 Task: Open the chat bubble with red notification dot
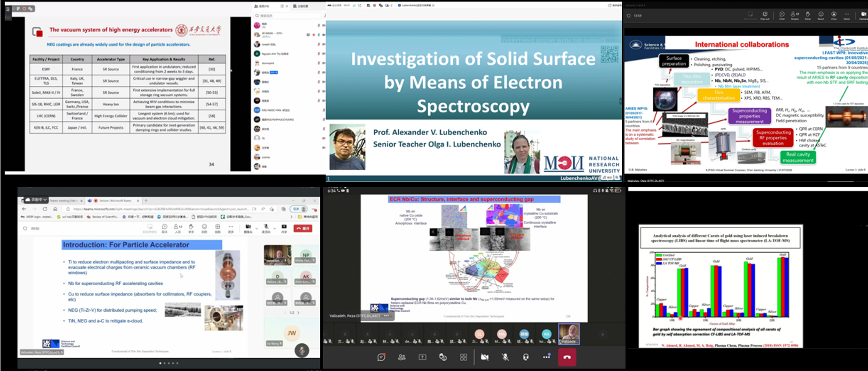tap(381, 357)
